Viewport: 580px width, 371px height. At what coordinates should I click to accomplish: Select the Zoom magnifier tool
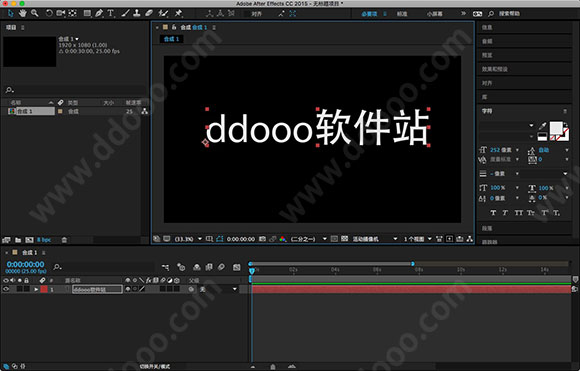pyautogui.click(x=34, y=13)
